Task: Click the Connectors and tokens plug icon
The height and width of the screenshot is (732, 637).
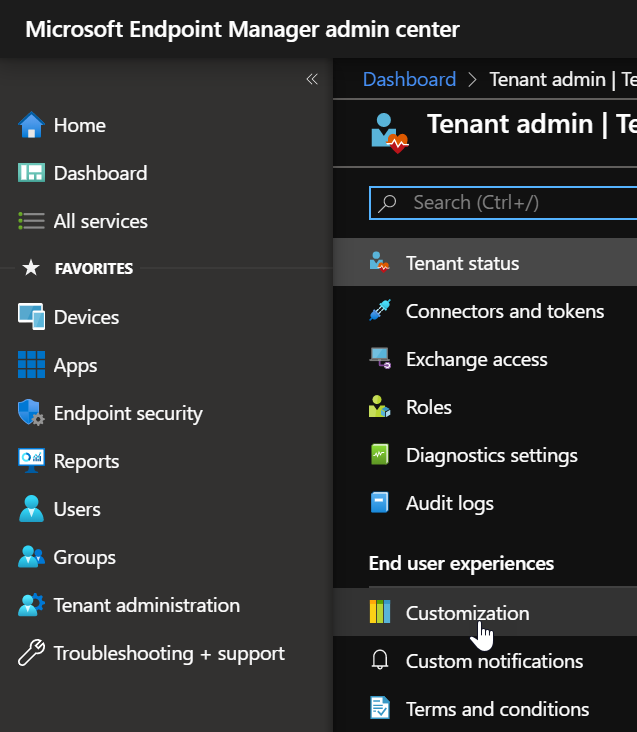Action: (x=380, y=311)
